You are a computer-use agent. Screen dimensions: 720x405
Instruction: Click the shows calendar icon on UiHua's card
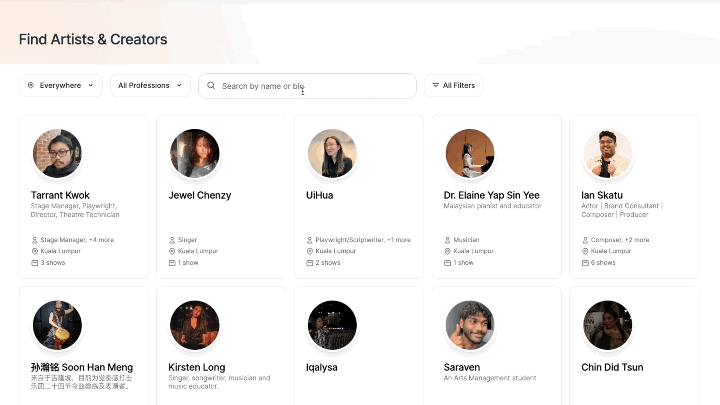309,263
